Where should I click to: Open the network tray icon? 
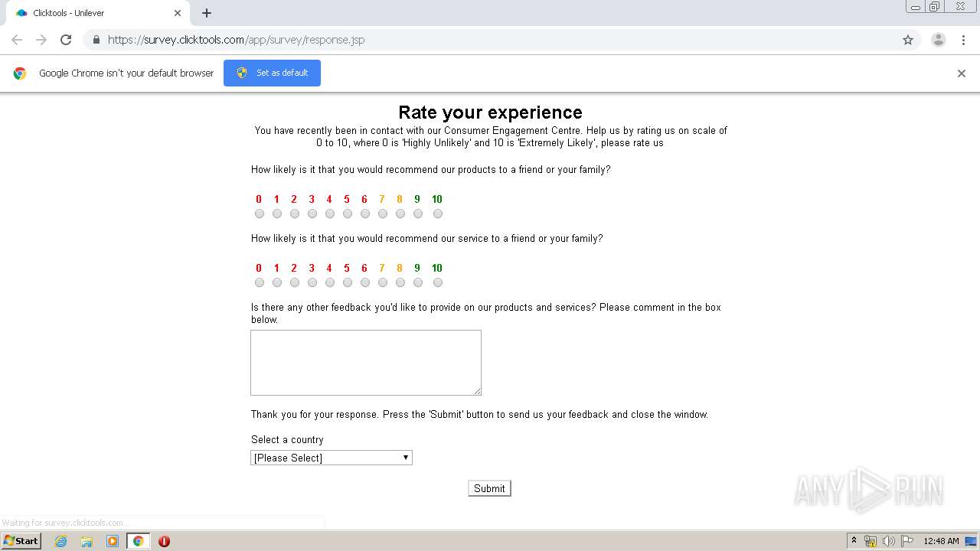pos(871,541)
